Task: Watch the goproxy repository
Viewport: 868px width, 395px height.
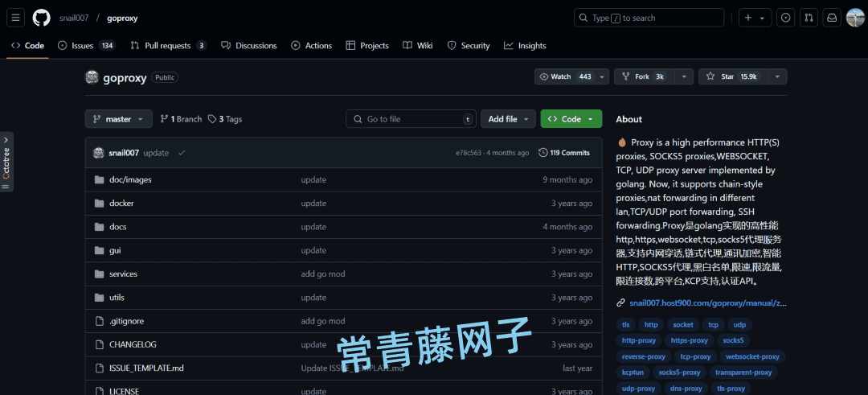Action: [567, 76]
